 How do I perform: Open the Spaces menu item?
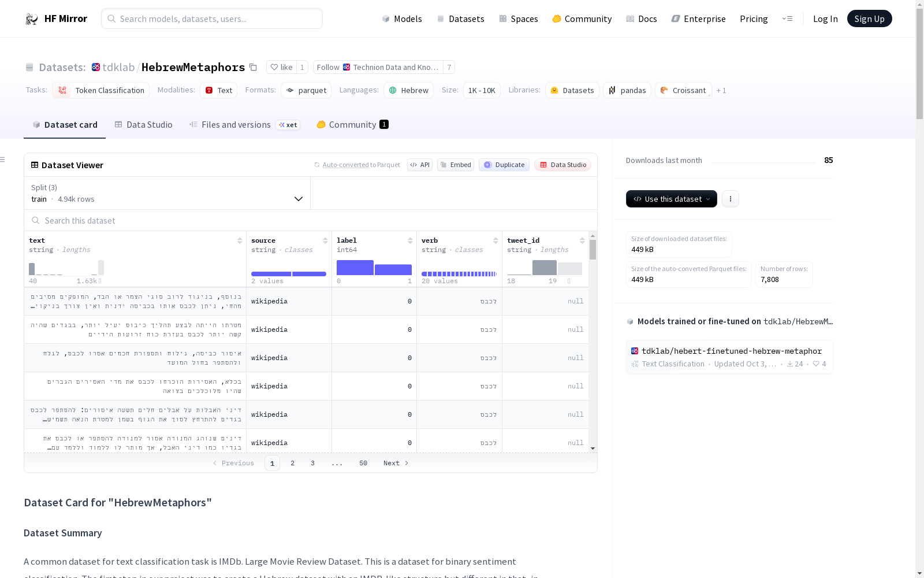[519, 18]
